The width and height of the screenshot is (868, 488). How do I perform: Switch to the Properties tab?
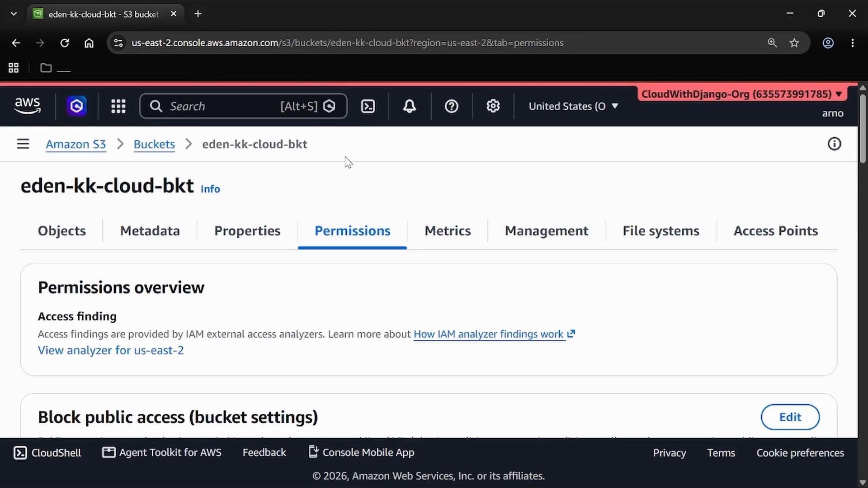pyautogui.click(x=247, y=231)
